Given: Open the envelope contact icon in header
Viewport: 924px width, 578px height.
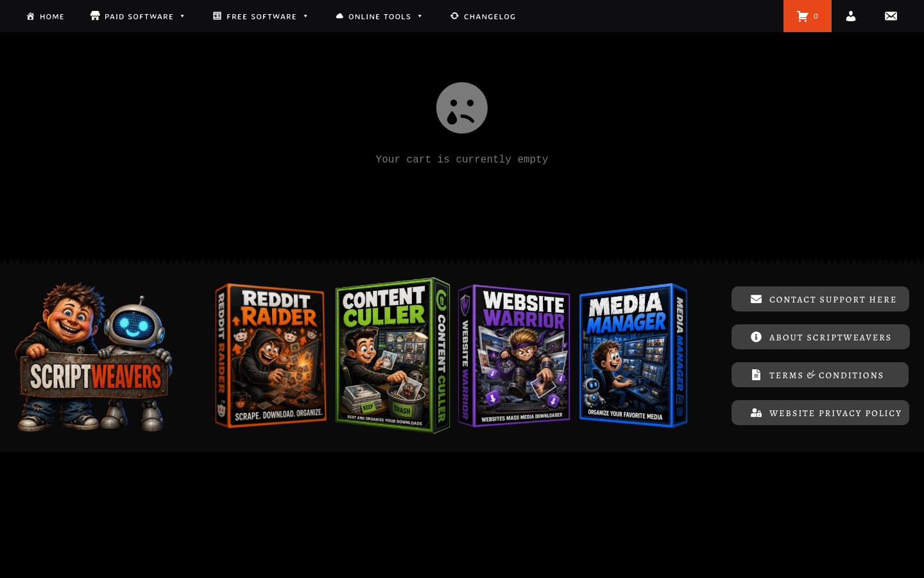Looking at the screenshot, I should point(891,16).
